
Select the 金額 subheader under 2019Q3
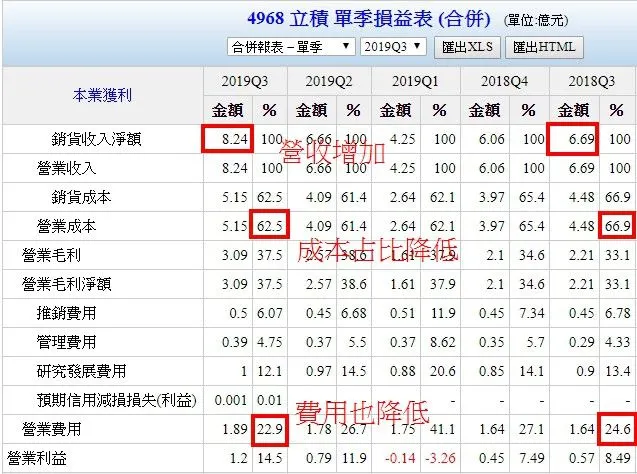pos(228,110)
